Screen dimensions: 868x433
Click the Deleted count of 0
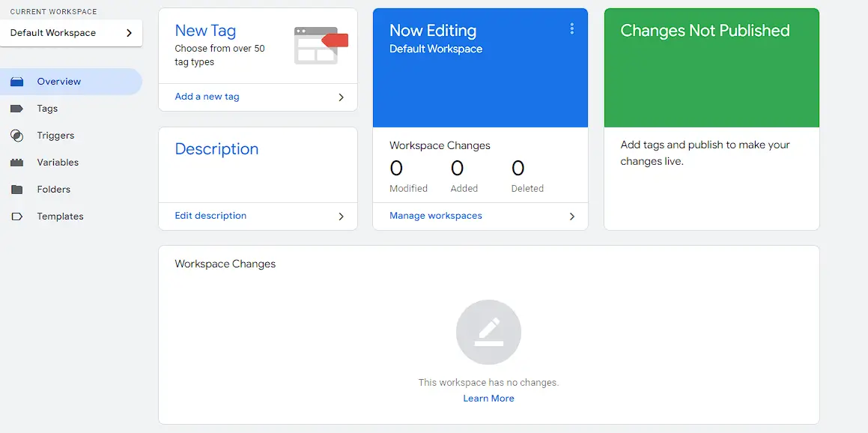pyautogui.click(x=518, y=168)
